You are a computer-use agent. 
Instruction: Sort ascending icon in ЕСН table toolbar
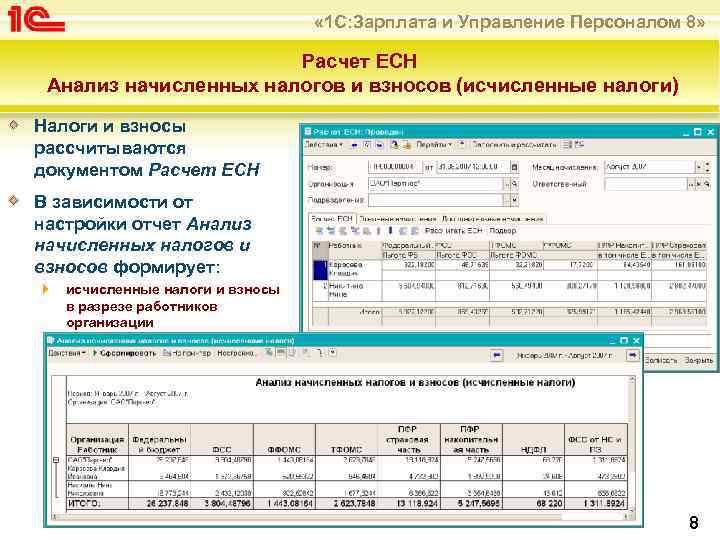(403, 231)
